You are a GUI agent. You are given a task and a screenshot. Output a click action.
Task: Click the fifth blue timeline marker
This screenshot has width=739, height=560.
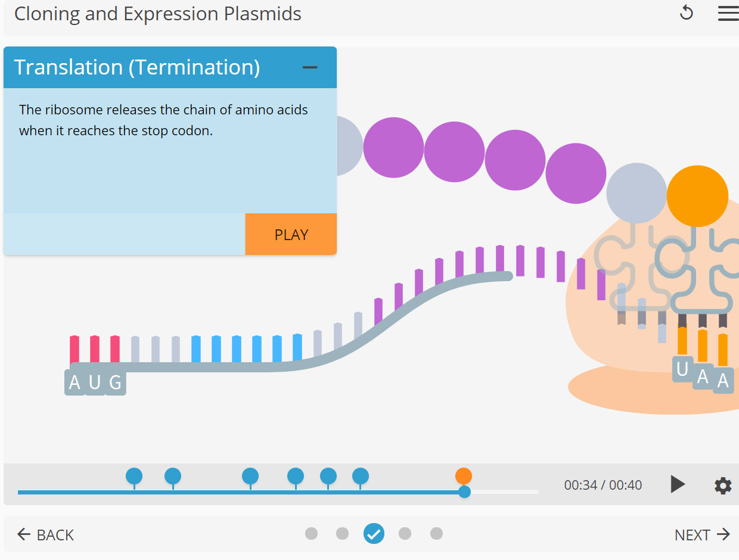[328, 476]
